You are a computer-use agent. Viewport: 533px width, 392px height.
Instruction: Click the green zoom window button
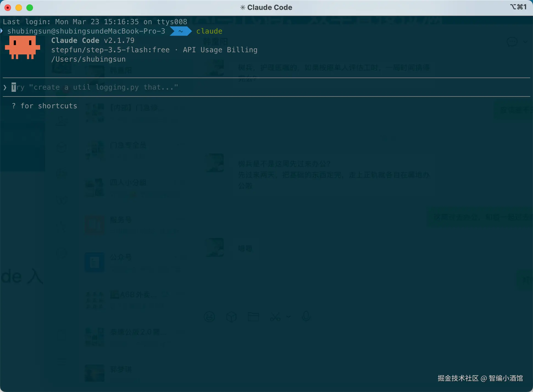point(30,8)
